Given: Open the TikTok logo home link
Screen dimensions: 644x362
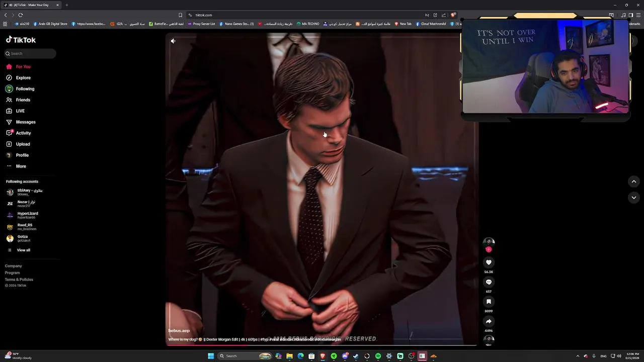Looking at the screenshot, I should click(21, 40).
